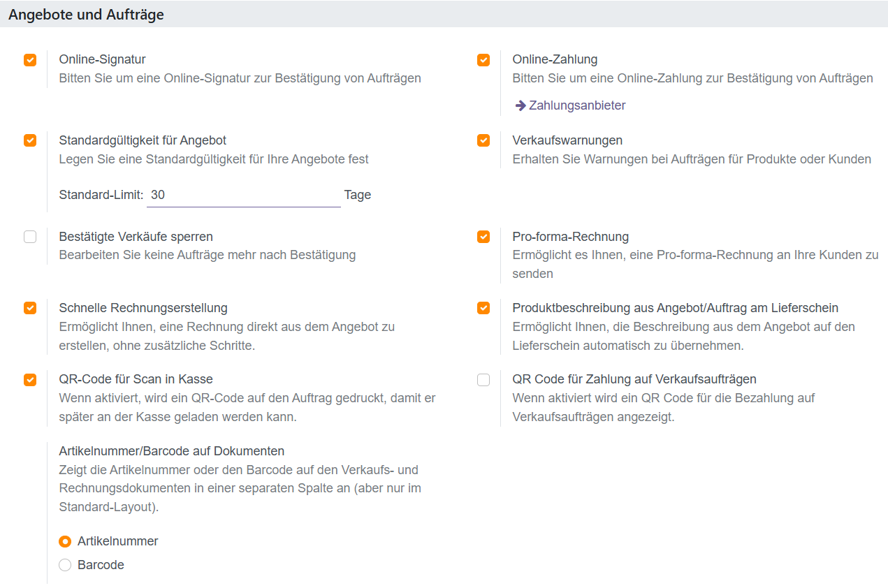Select the Barcode radio button
Image resolution: width=888 pixels, height=588 pixels.
coord(65,565)
